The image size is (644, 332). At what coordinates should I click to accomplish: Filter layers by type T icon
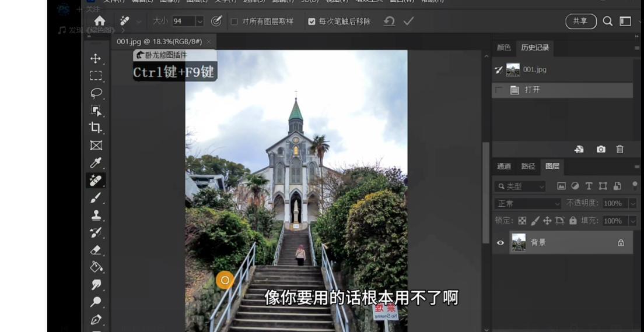tap(589, 186)
